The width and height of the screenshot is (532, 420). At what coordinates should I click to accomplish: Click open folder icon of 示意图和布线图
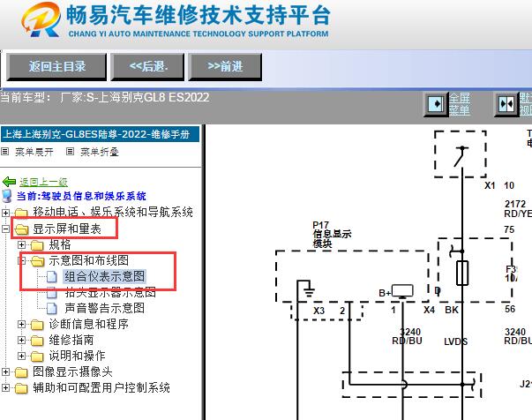coord(37,261)
